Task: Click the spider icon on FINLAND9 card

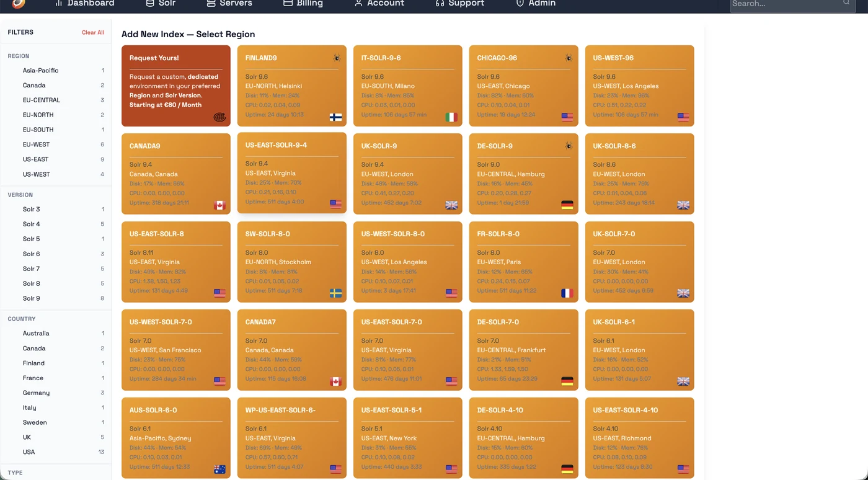Action: click(x=337, y=57)
